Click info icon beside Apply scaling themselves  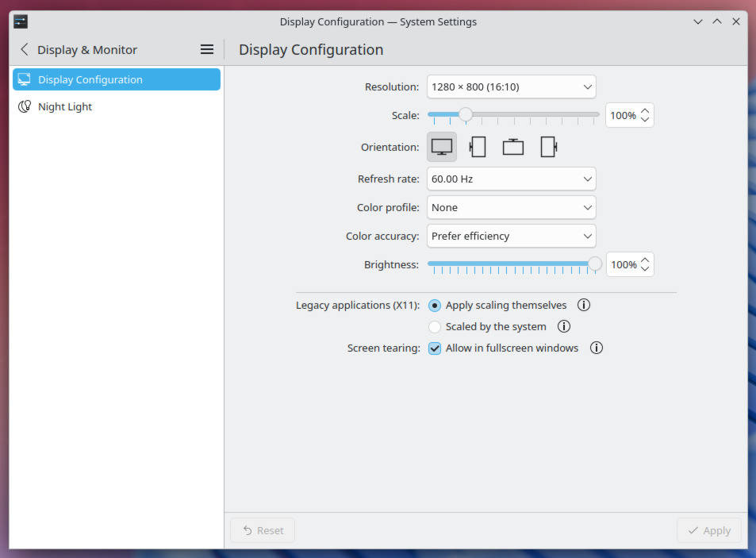pos(584,305)
